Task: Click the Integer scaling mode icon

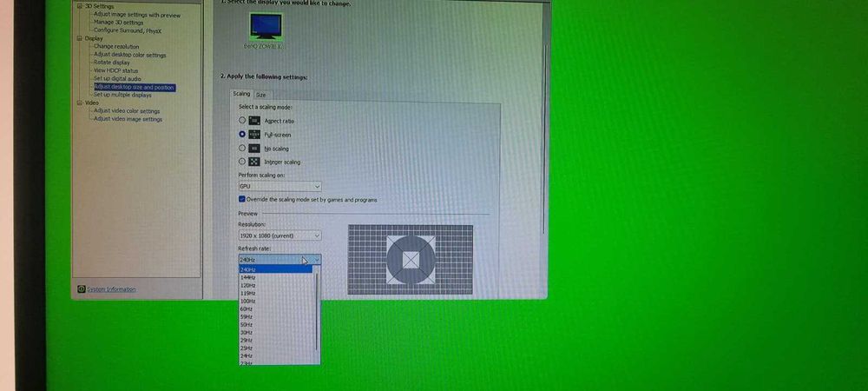Action: tap(254, 162)
